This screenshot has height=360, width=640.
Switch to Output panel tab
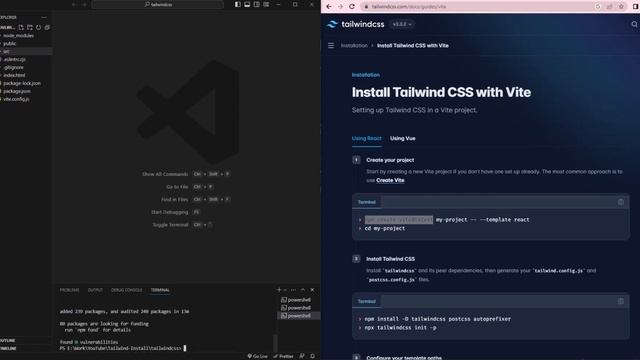tap(95, 290)
